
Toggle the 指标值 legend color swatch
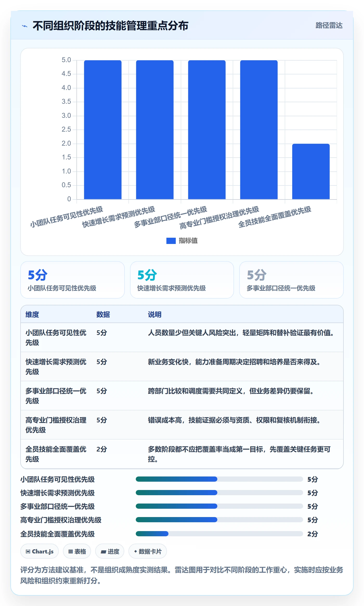pyautogui.click(x=171, y=241)
